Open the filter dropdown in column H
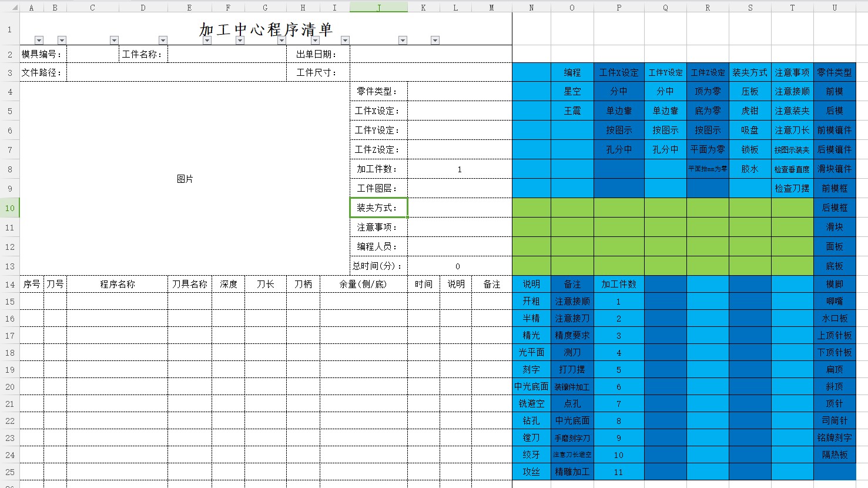Image resolution: width=868 pixels, height=488 pixels. click(x=315, y=41)
